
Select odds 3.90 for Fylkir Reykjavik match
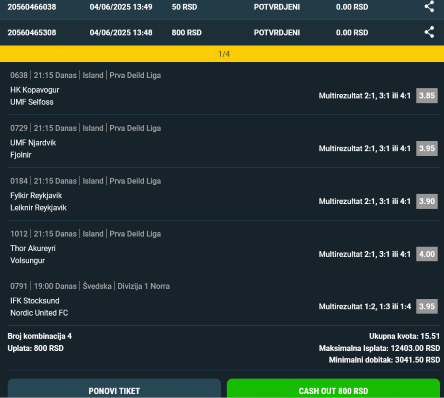(427, 201)
